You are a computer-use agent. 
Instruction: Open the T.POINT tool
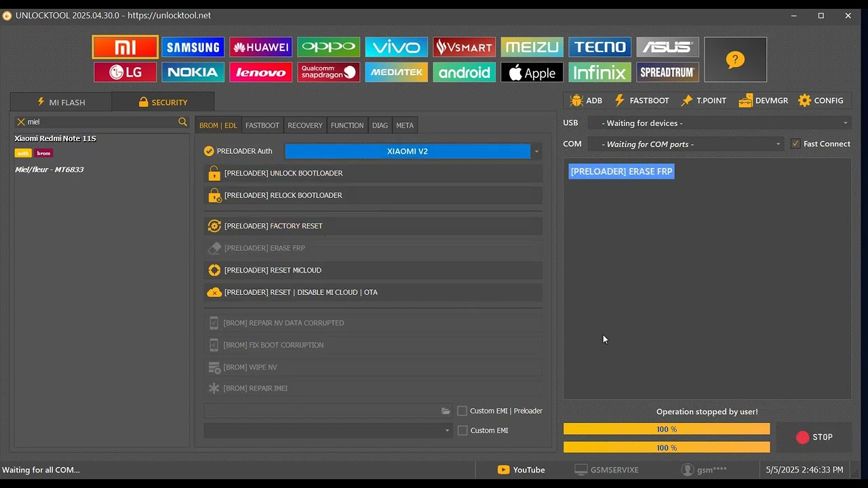(704, 100)
